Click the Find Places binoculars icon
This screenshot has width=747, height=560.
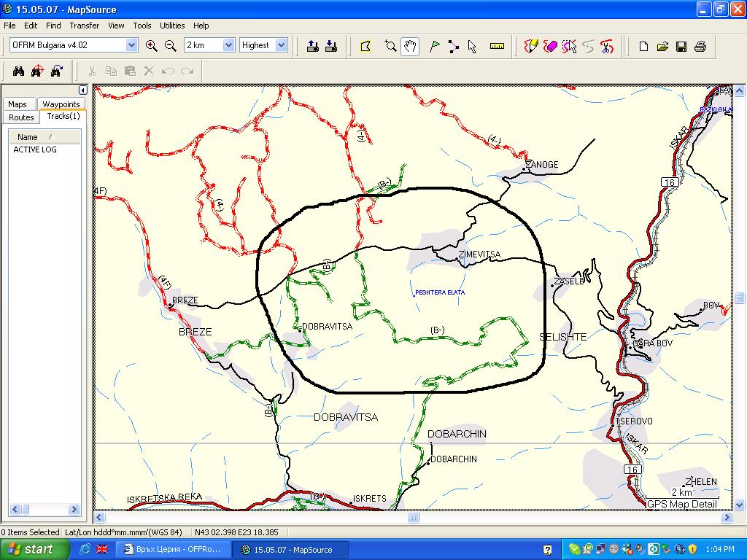[19, 71]
